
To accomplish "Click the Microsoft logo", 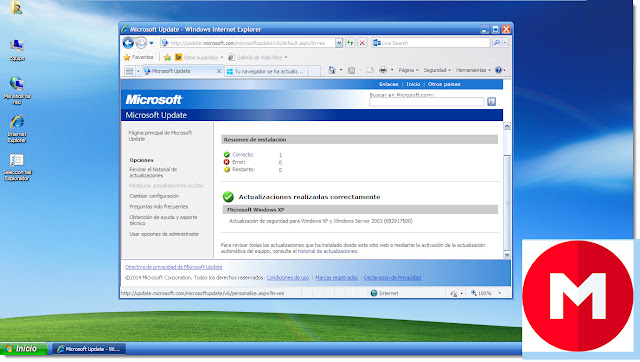I will click(154, 100).
